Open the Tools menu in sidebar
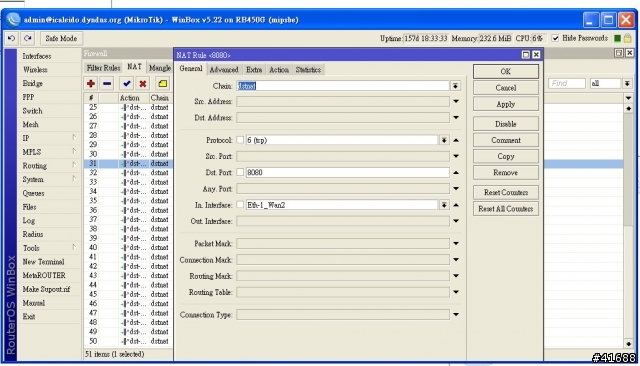640x366 pixels. click(49, 248)
